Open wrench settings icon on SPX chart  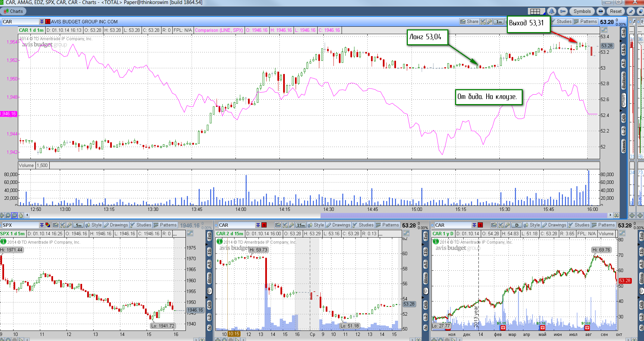(x=69, y=225)
